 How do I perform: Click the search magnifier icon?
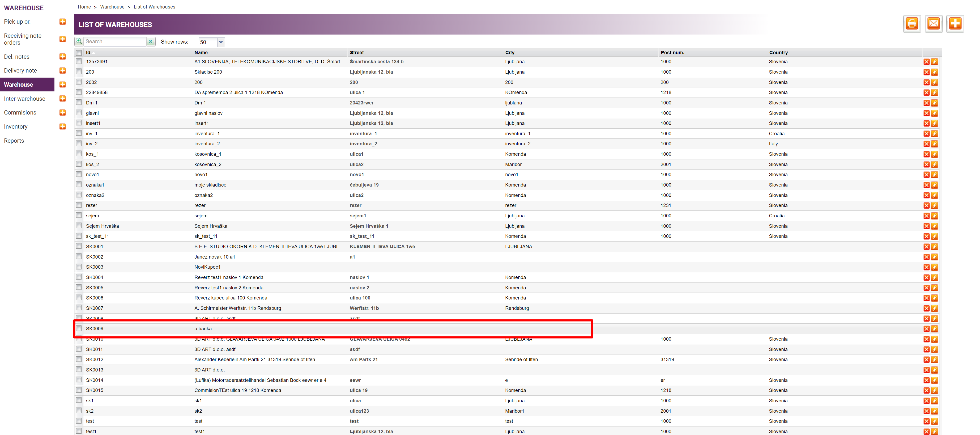[79, 41]
